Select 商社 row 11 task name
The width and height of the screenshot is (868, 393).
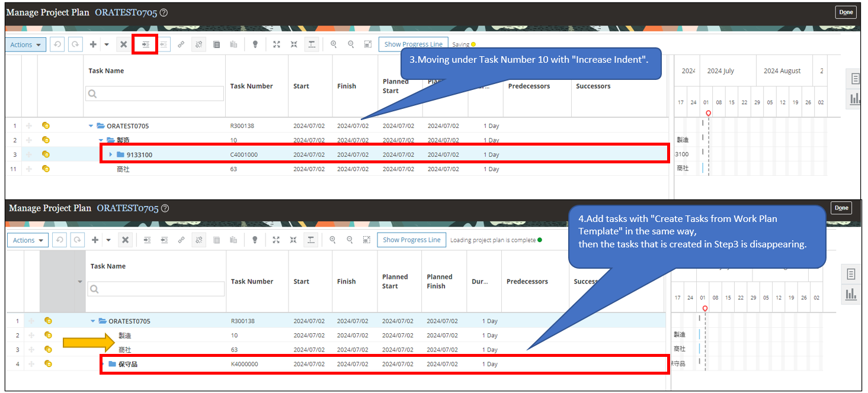[x=123, y=169]
